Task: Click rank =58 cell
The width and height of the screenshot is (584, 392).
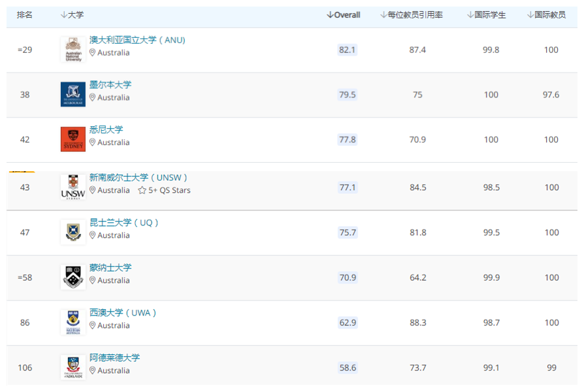Action: (x=25, y=278)
